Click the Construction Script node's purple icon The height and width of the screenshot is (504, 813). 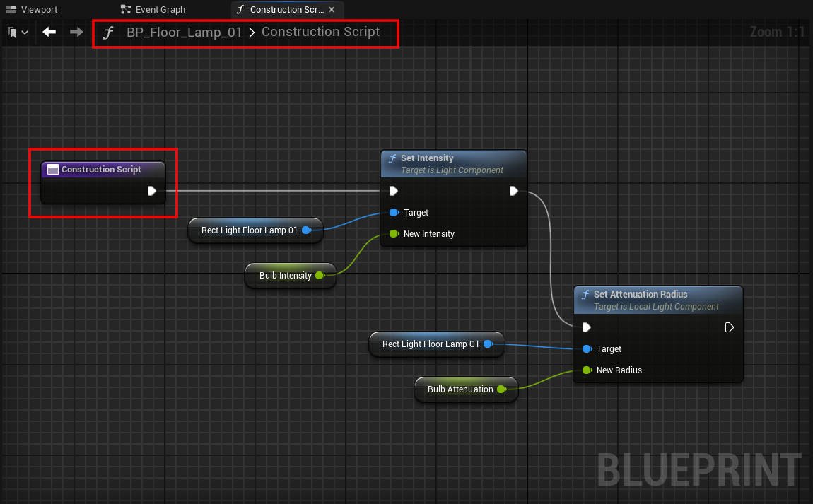coord(53,170)
